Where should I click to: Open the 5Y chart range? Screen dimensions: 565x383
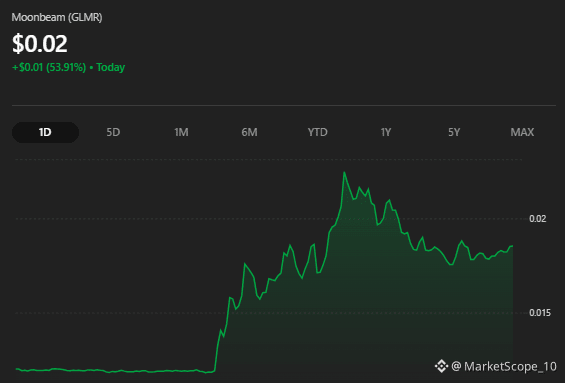pos(454,133)
